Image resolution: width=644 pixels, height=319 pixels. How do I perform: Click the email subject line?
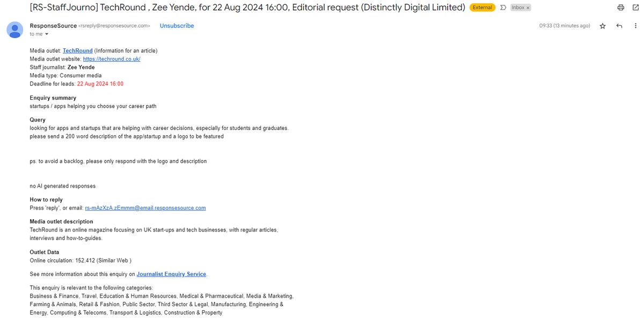(x=247, y=8)
